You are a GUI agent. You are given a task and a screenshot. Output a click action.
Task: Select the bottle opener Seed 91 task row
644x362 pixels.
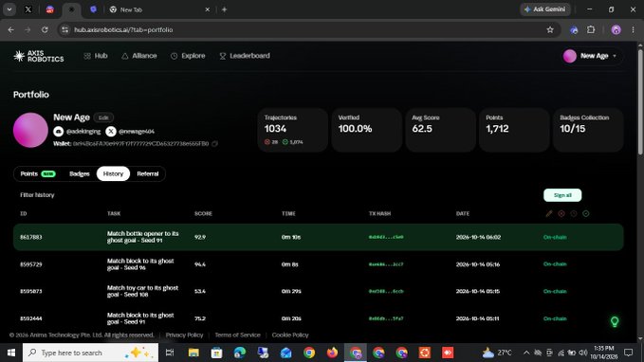(319, 237)
